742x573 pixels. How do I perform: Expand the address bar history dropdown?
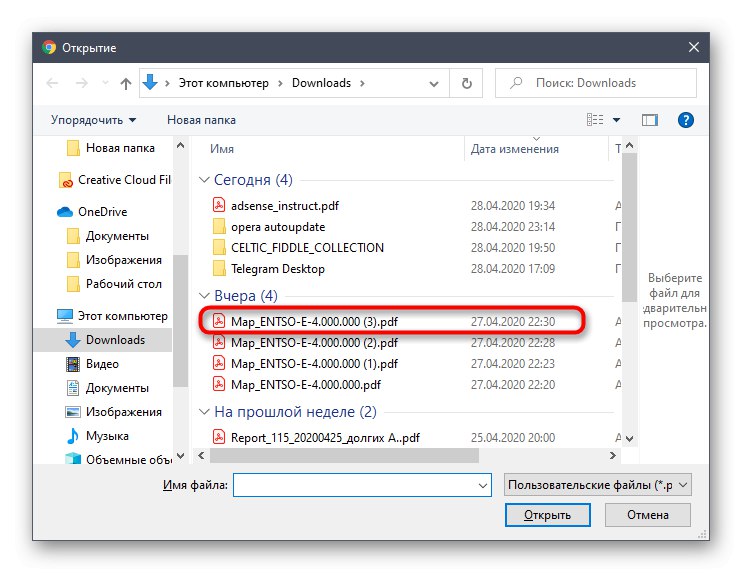tap(433, 84)
